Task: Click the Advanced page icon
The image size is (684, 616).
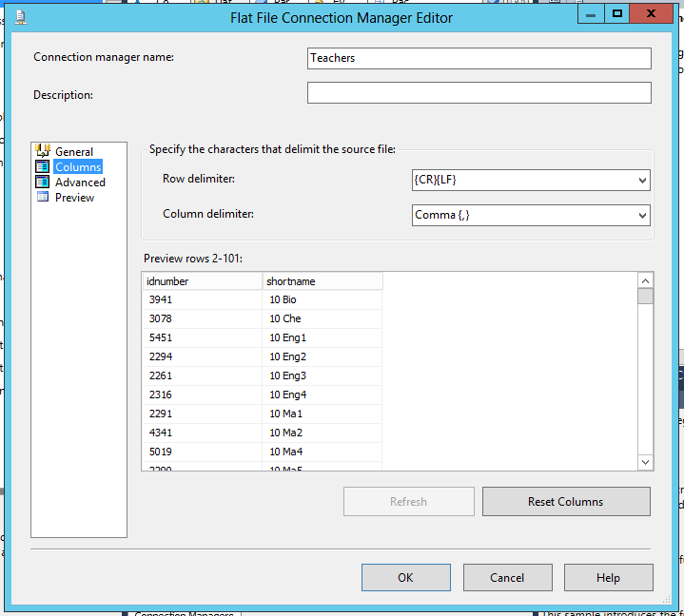Action: point(42,182)
